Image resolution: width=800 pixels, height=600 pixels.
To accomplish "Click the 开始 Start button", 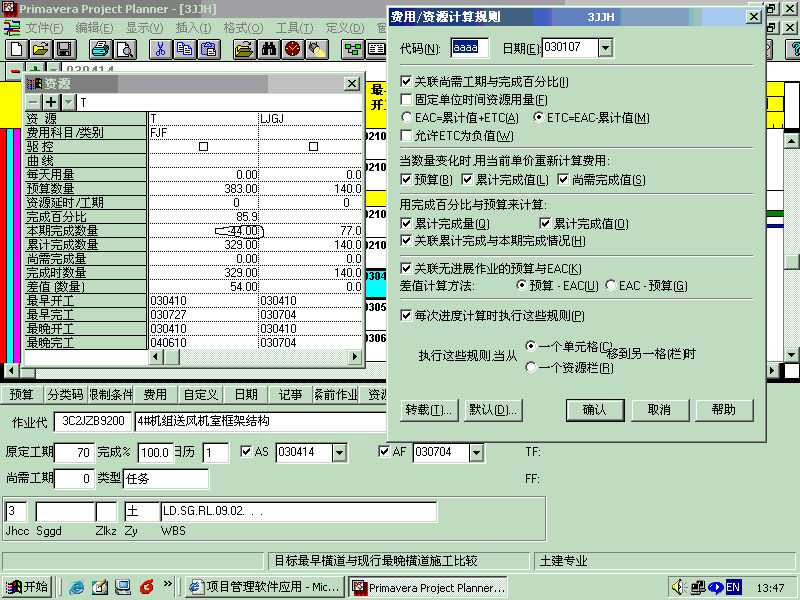I will [28, 587].
